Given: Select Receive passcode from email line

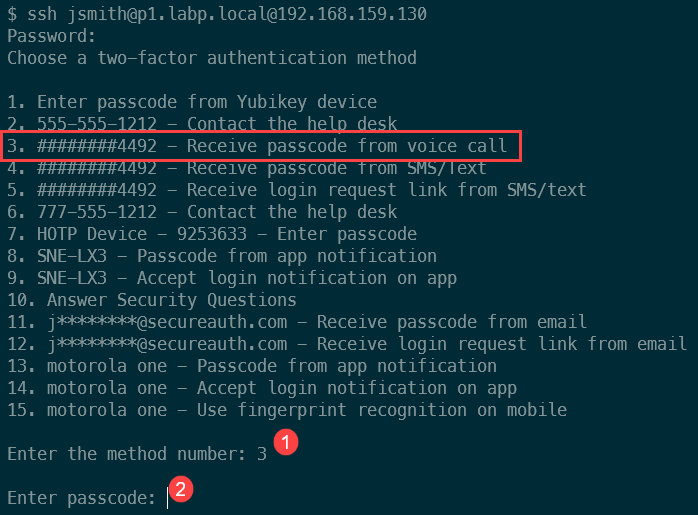Looking at the screenshot, I should [297, 322].
